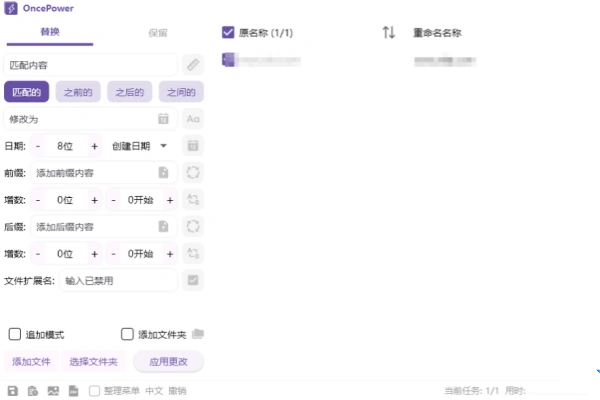Click the folder icon beside 添加文件夹

(197, 334)
